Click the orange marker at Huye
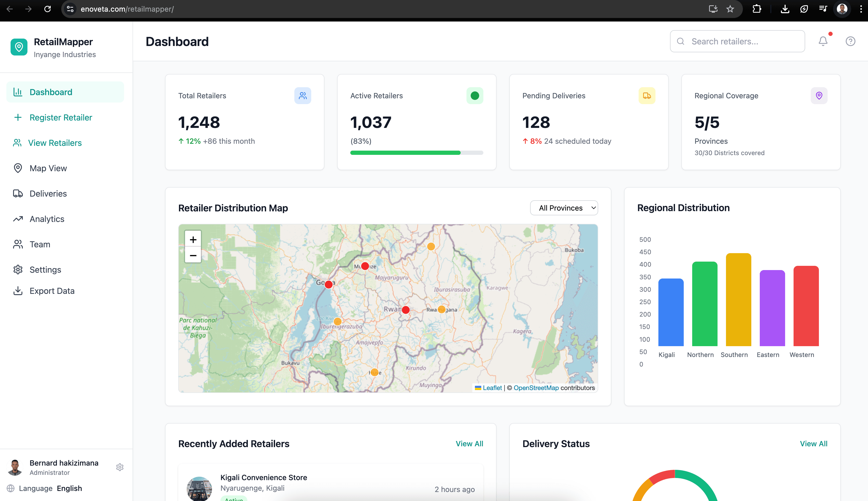This screenshot has width=868, height=501. click(x=374, y=372)
